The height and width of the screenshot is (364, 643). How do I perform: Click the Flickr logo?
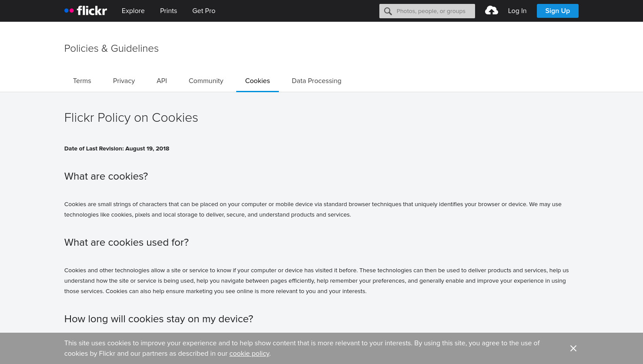[86, 11]
